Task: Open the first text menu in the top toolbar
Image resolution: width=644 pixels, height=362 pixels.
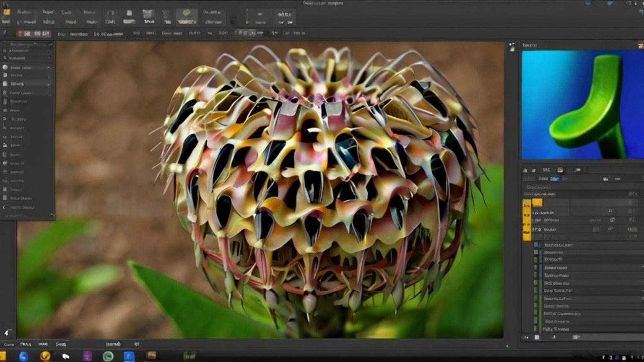Action: click(x=24, y=12)
